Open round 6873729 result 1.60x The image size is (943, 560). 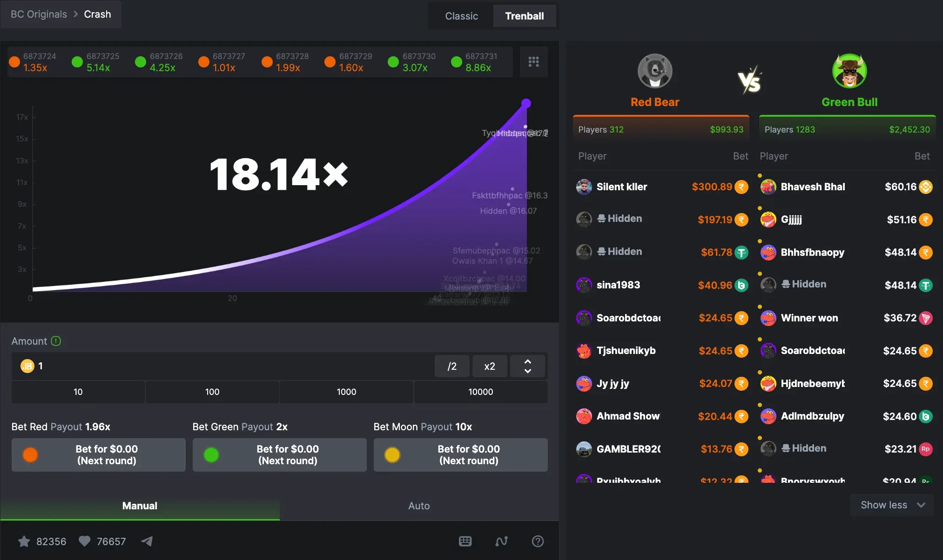[x=349, y=62]
